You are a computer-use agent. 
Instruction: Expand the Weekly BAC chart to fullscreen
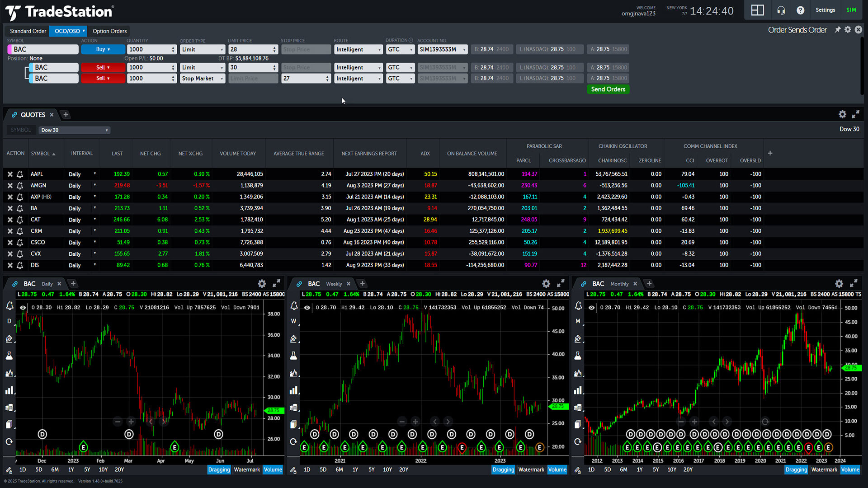(561, 283)
